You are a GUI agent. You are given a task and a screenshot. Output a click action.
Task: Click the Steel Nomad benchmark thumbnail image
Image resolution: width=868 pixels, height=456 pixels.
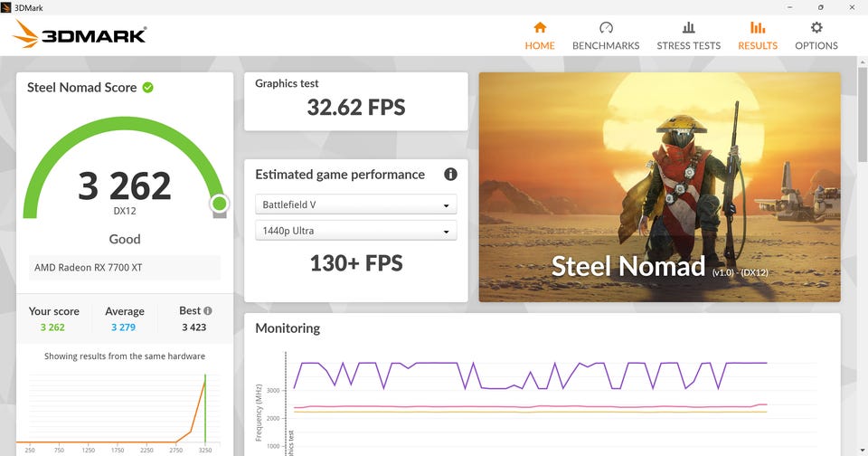[659, 186]
